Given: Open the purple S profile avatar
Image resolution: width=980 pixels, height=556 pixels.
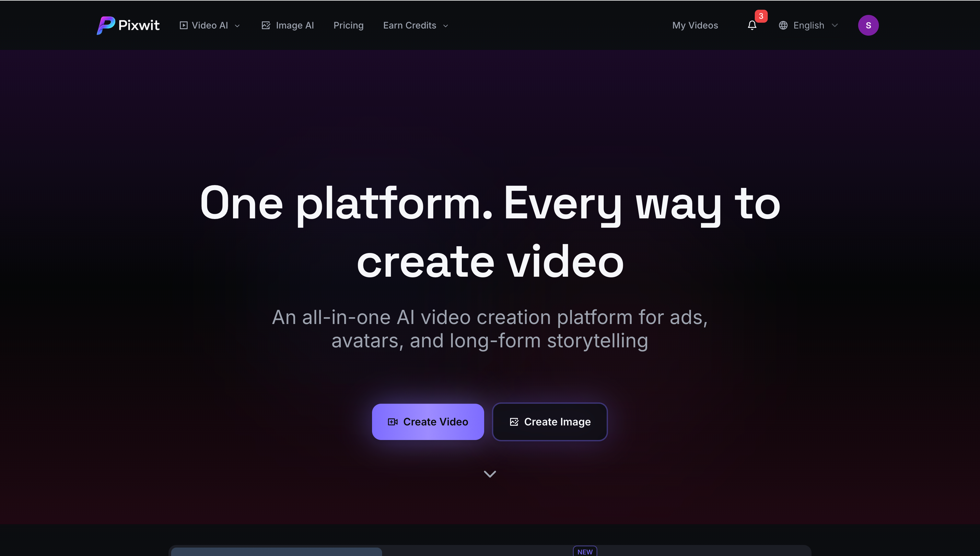Looking at the screenshot, I should (869, 25).
